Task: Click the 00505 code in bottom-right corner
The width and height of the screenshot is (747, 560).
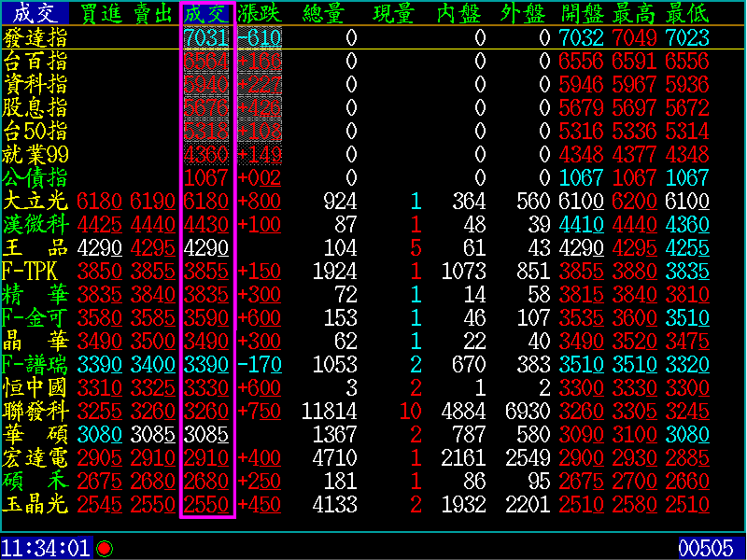Action: [706, 548]
